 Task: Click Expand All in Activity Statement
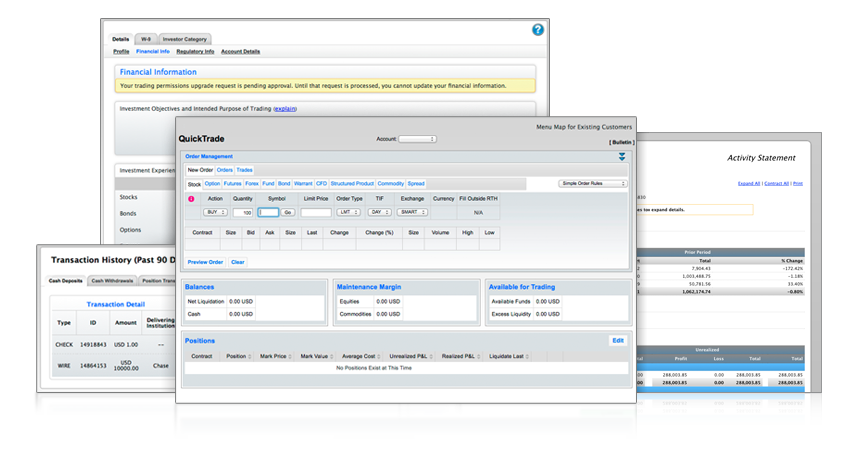749,184
